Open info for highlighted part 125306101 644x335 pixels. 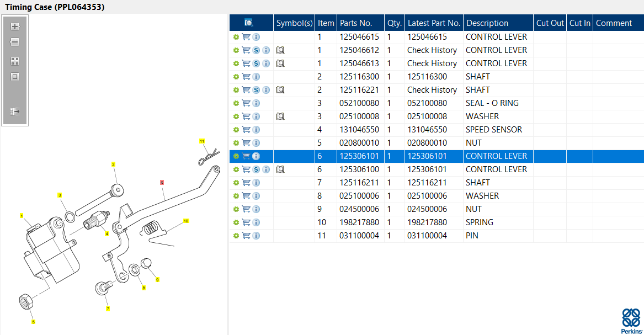[x=256, y=156]
